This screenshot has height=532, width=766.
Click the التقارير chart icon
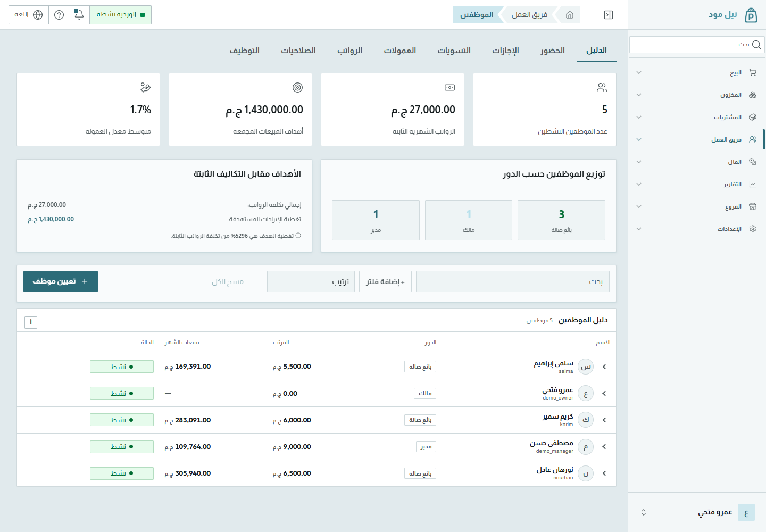(753, 184)
